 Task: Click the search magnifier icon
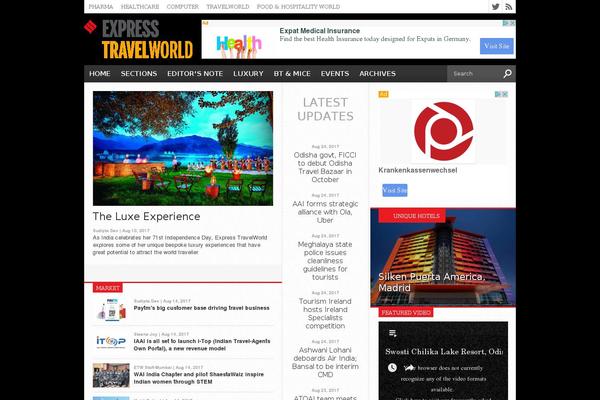tap(507, 73)
